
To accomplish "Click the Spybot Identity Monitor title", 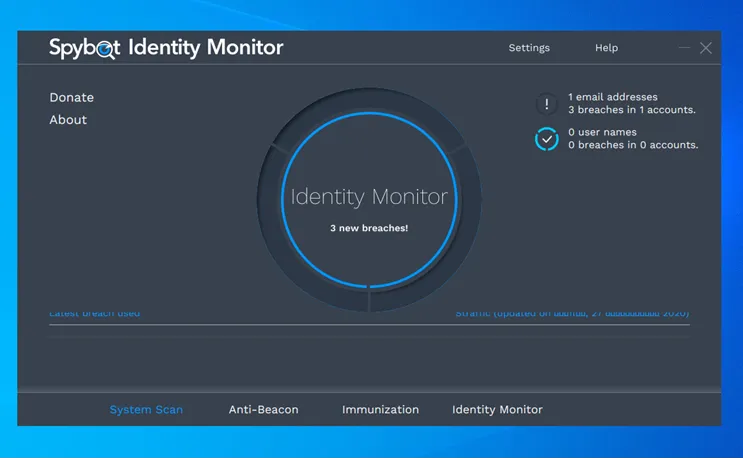I will 166,48.
